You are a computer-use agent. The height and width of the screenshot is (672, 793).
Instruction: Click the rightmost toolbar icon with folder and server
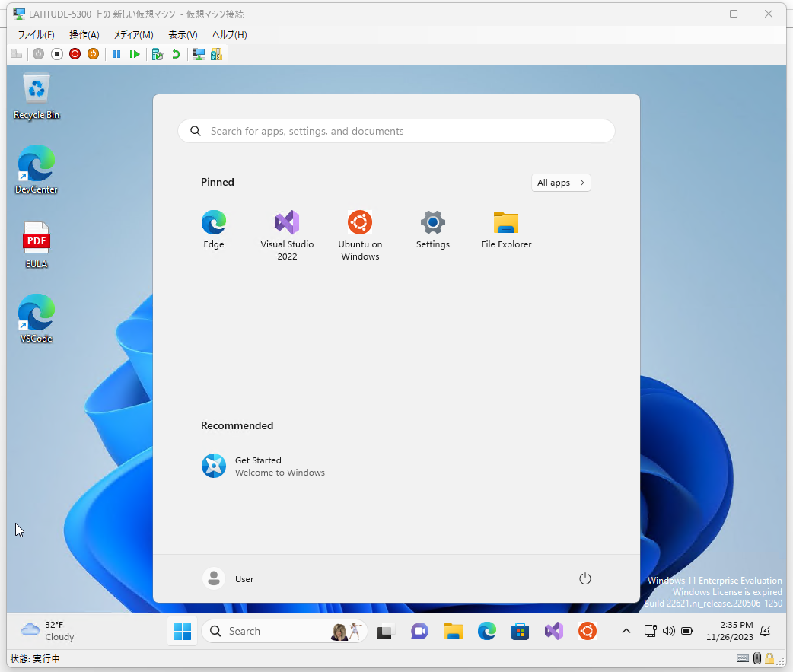tap(216, 53)
